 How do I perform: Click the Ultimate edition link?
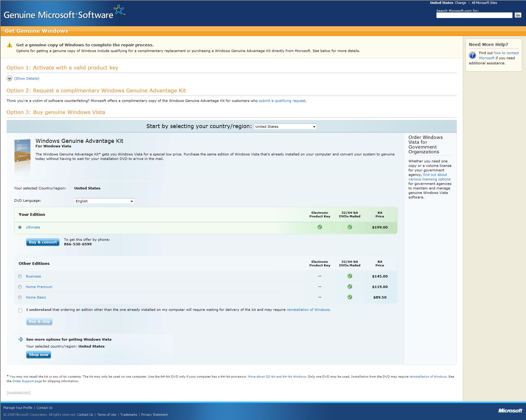[x=33, y=227]
